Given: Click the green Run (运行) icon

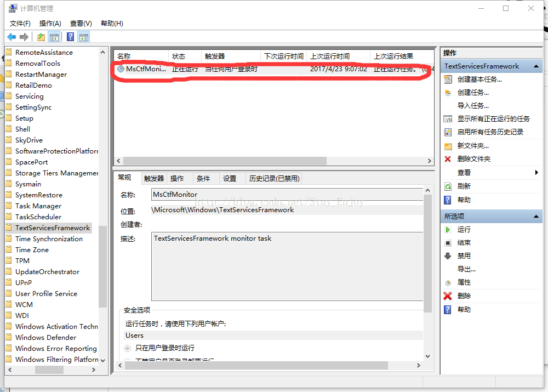Looking at the screenshot, I should click(x=448, y=230).
